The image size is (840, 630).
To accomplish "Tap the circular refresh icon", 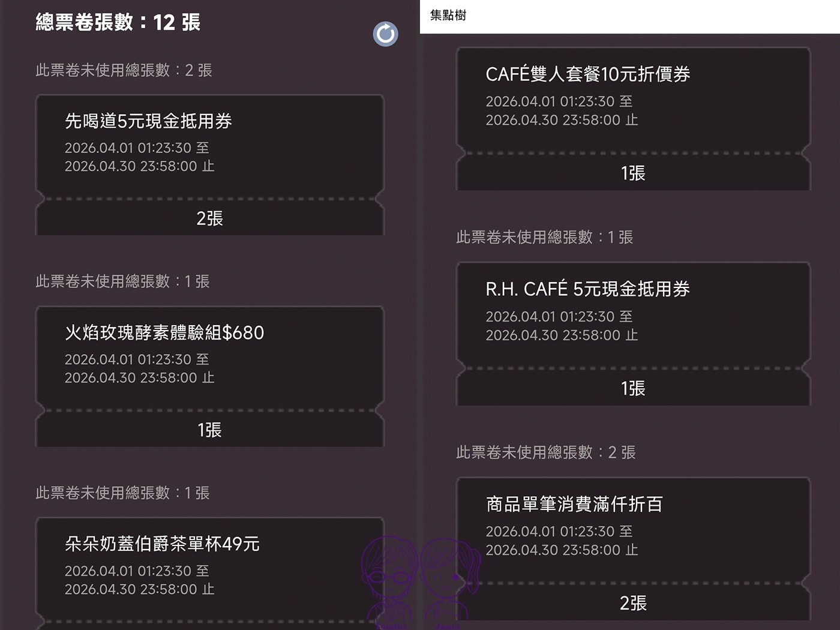I will pos(385,34).
